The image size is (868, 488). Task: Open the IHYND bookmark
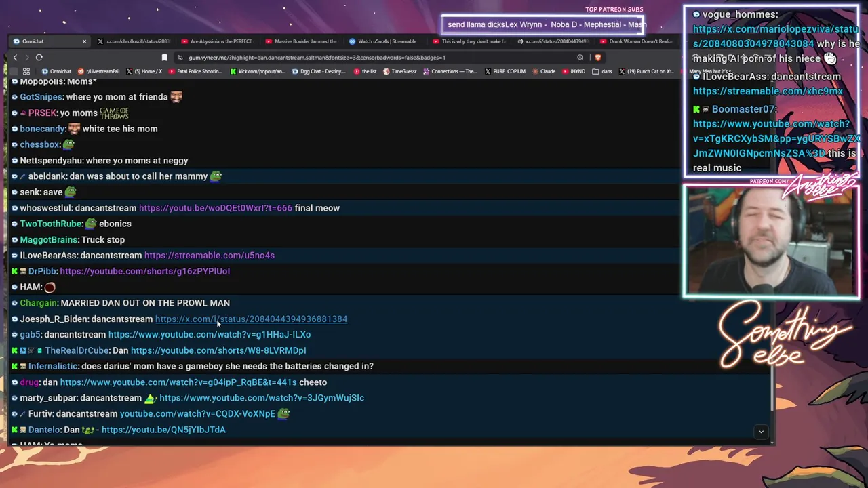pyautogui.click(x=574, y=71)
